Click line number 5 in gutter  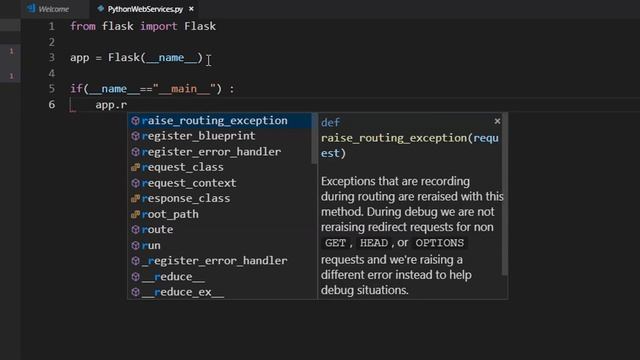click(51, 89)
